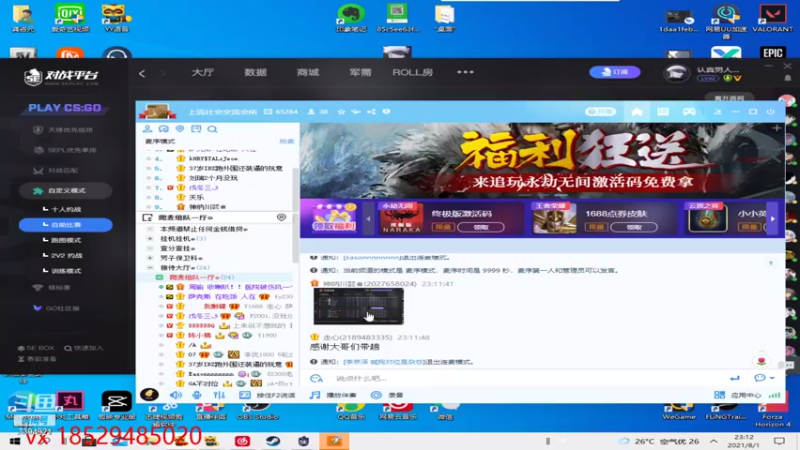
Task: Click the previous arrow in rewards carousel
Action: click(368, 219)
